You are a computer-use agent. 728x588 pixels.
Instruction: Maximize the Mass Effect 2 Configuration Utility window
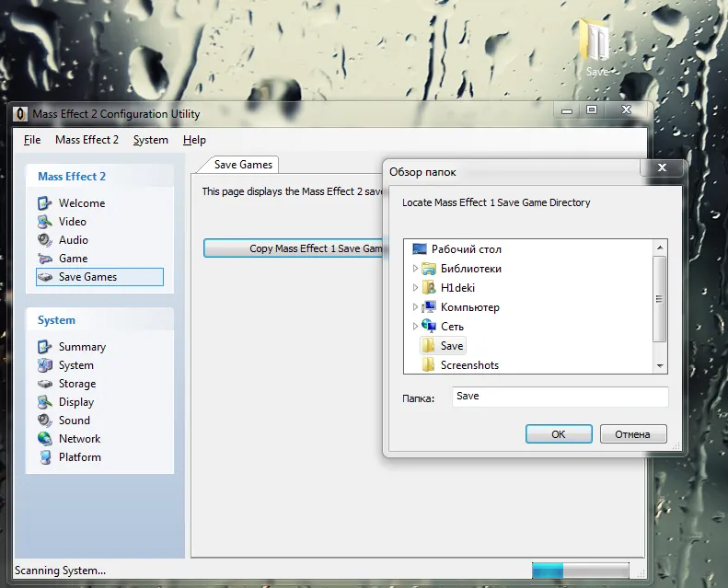[592, 110]
